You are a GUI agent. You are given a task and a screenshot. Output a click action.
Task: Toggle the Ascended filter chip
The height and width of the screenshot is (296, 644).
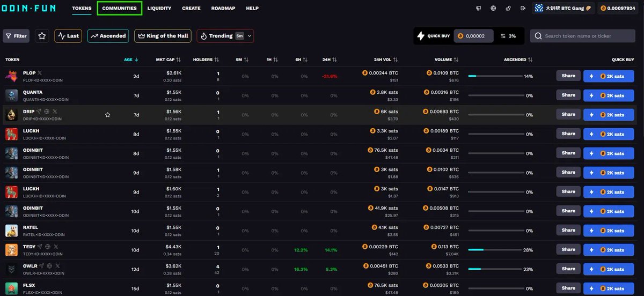click(x=108, y=36)
